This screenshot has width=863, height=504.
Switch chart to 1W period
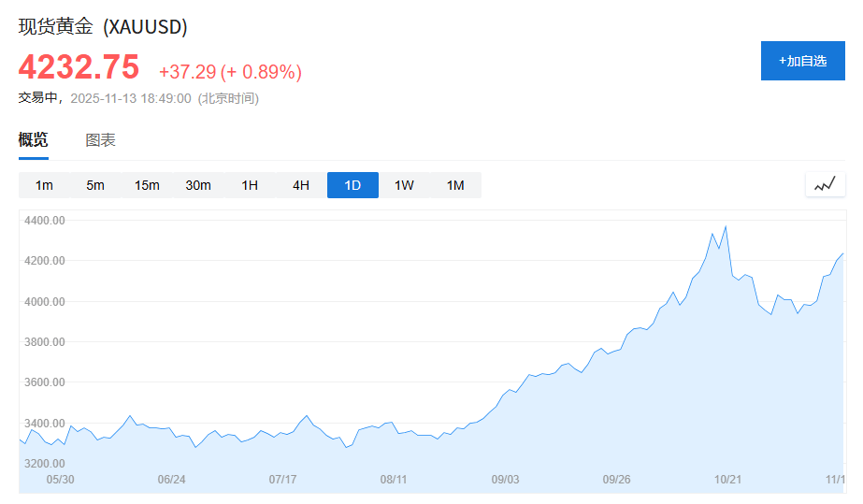404,185
